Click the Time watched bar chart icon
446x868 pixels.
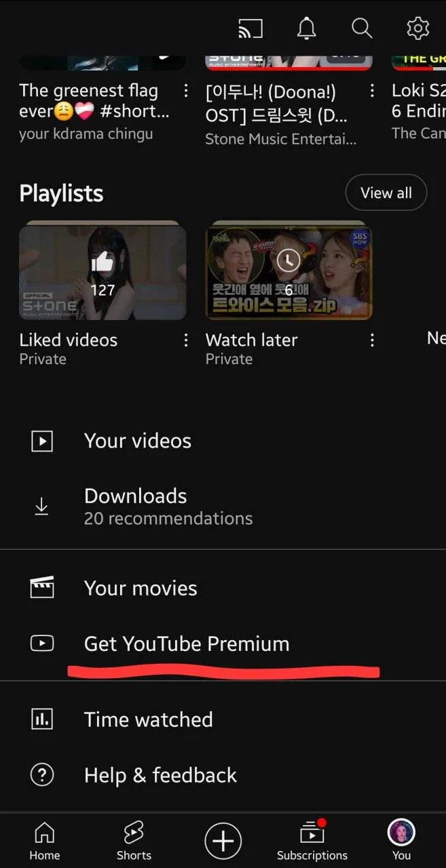point(42,719)
